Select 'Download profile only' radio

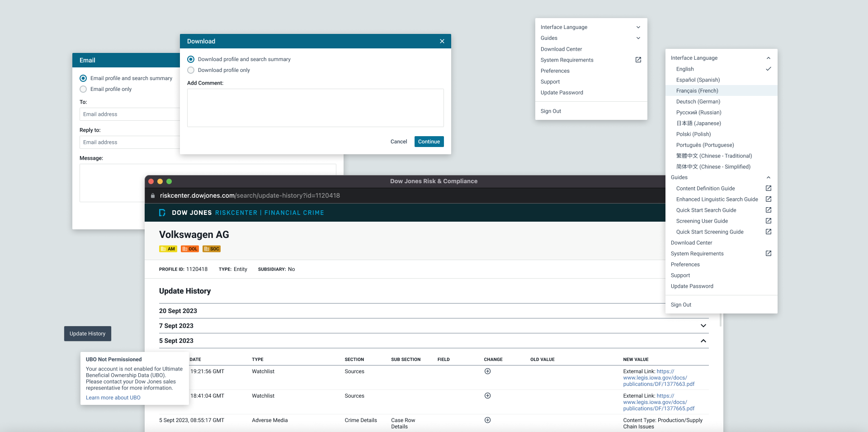click(x=191, y=70)
